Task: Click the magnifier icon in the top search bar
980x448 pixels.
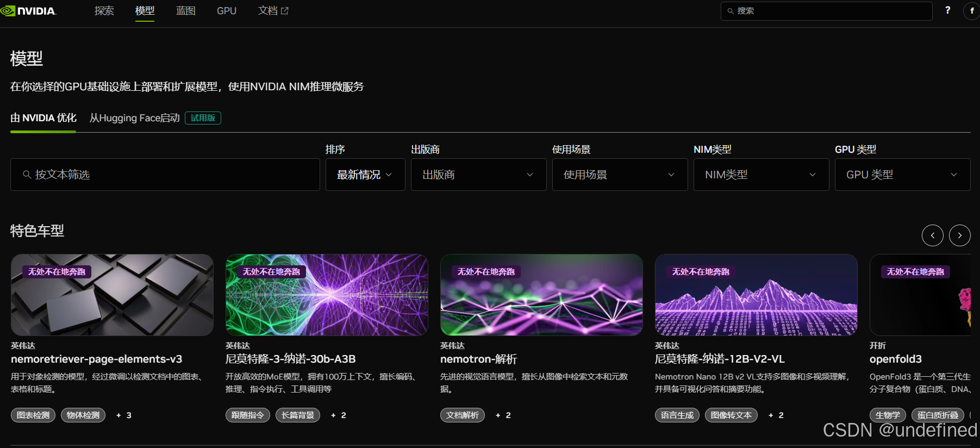Action: (x=731, y=11)
